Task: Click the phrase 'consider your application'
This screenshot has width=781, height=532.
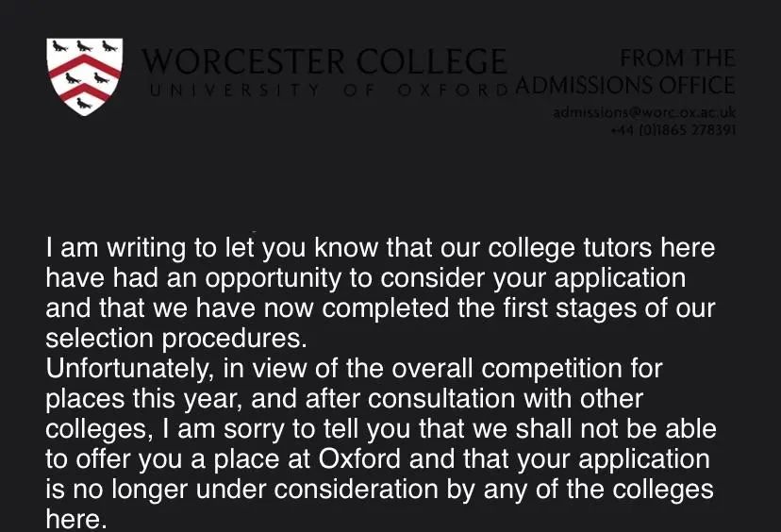Action: (533, 278)
